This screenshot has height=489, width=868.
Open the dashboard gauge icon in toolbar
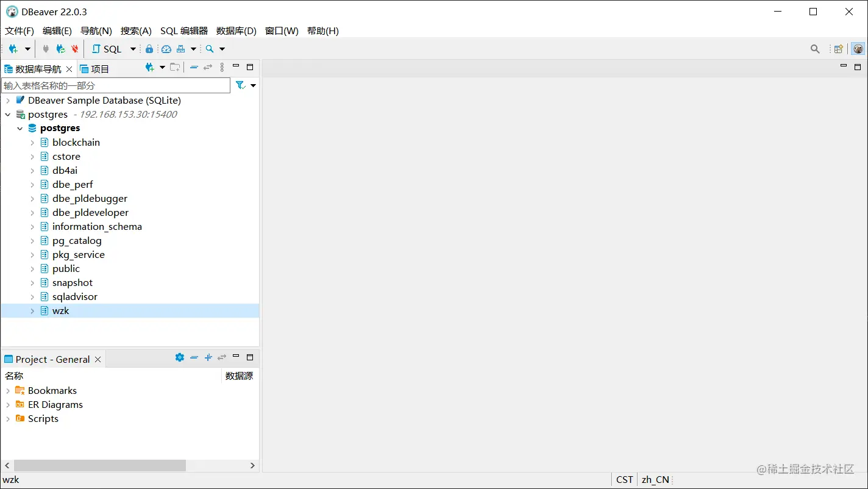point(166,49)
